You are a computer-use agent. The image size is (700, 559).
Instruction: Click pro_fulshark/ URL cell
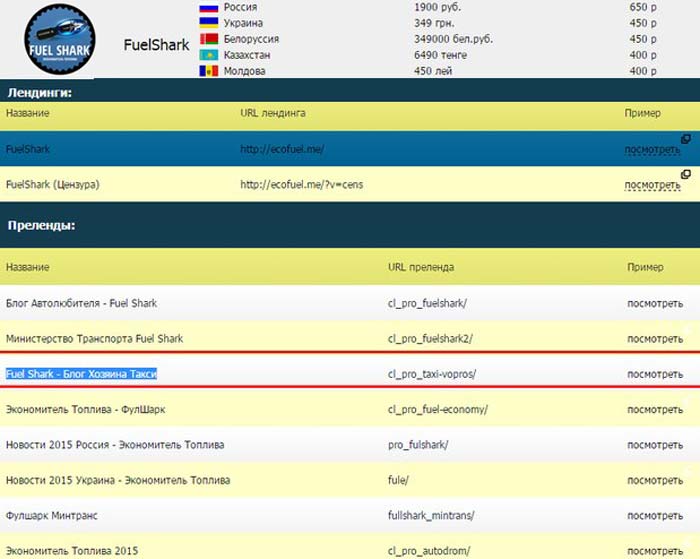[x=418, y=445]
